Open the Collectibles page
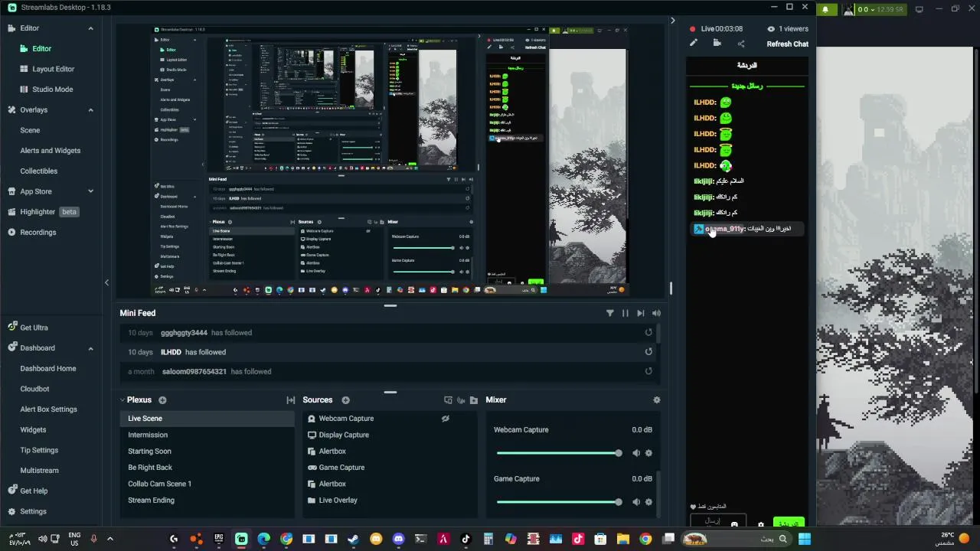The height and width of the screenshot is (551, 980). point(39,171)
